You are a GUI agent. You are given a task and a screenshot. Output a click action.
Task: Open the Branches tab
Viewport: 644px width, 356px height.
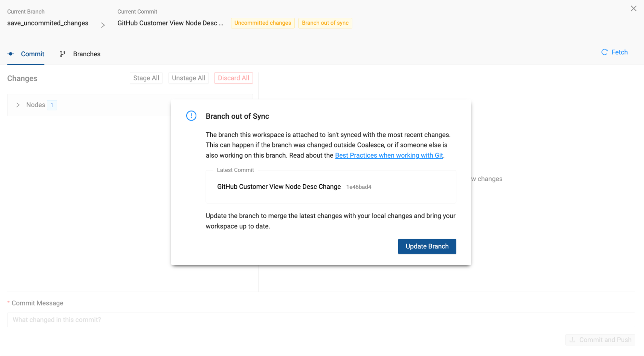(80, 54)
